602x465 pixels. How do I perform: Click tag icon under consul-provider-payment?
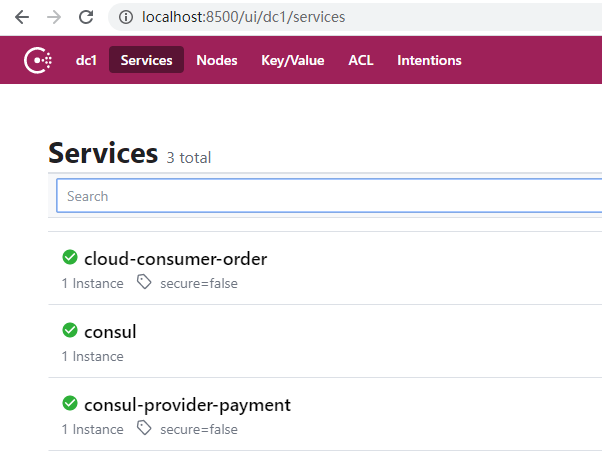tap(144, 428)
